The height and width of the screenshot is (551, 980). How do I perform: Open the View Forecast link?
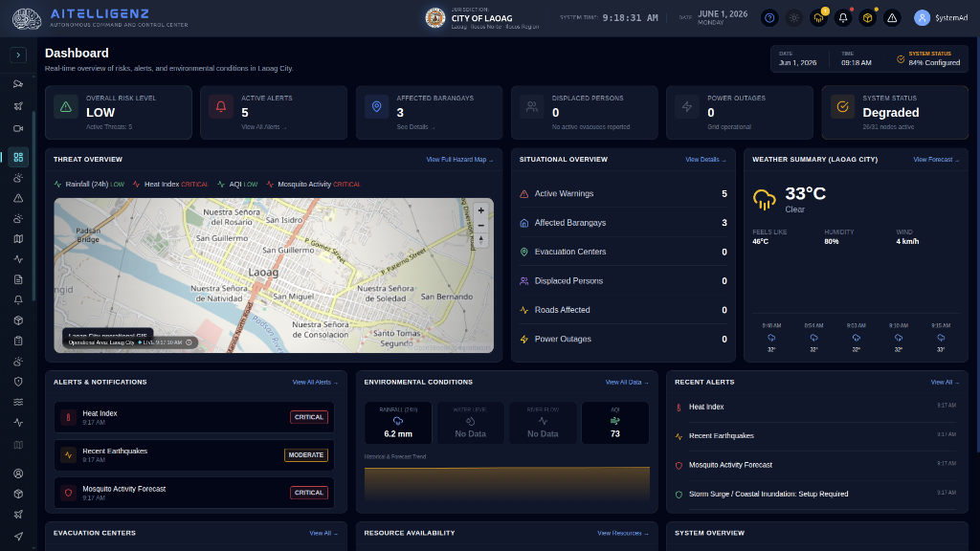coord(936,160)
